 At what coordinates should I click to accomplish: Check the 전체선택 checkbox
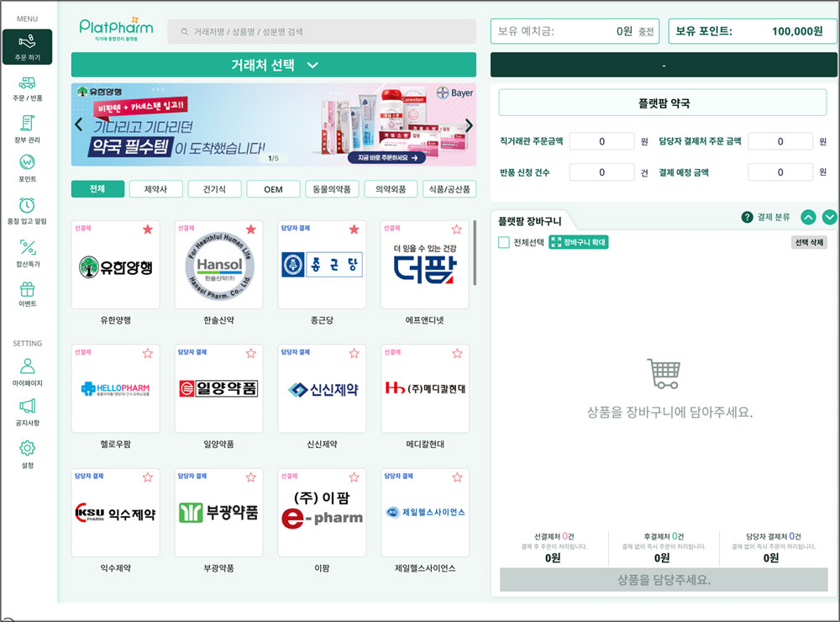tap(503, 242)
